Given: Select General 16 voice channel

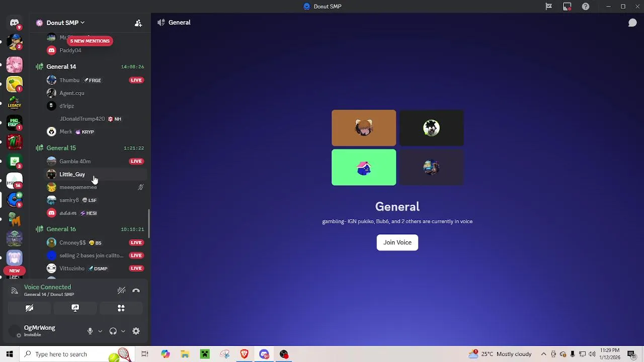Looking at the screenshot, I should pyautogui.click(x=90, y=229).
